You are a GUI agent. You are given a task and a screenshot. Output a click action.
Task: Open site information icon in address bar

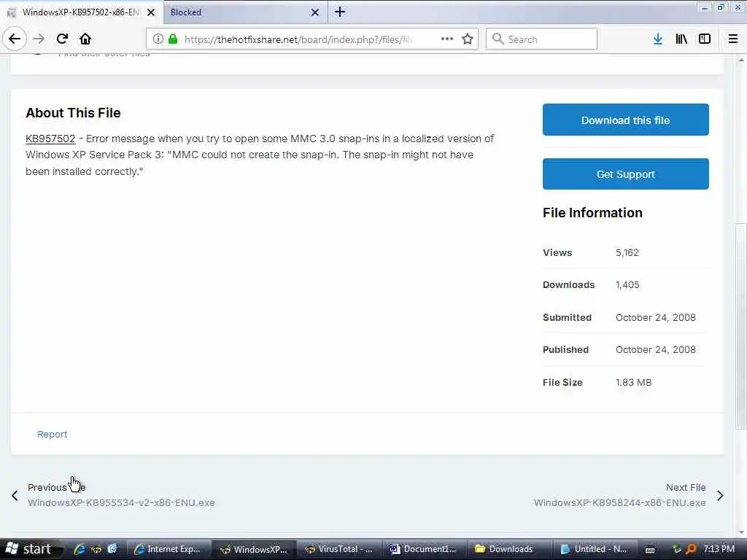(x=158, y=39)
